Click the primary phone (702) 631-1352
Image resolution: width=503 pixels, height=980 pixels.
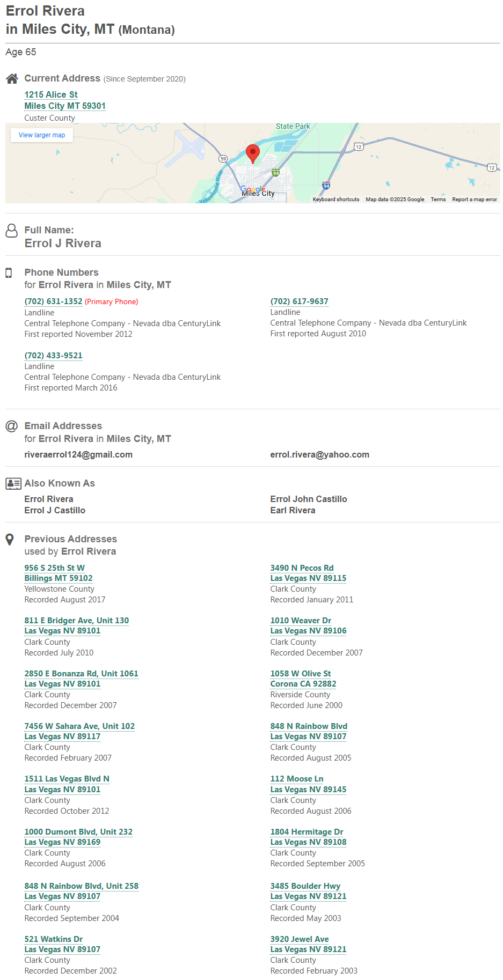[53, 301]
